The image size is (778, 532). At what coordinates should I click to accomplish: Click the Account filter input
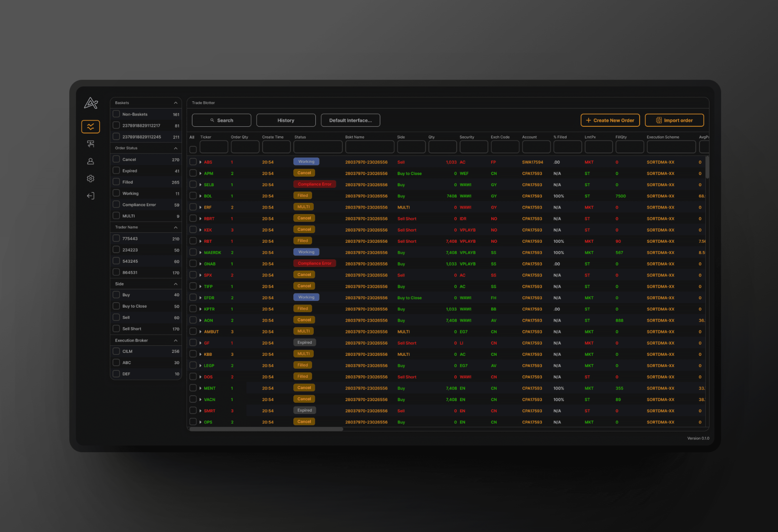point(536,147)
